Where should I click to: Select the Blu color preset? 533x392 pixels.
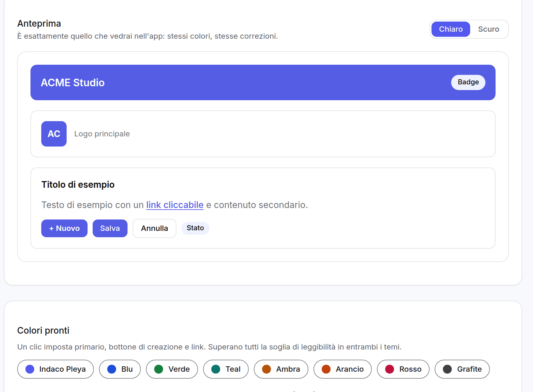pos(120,369)
